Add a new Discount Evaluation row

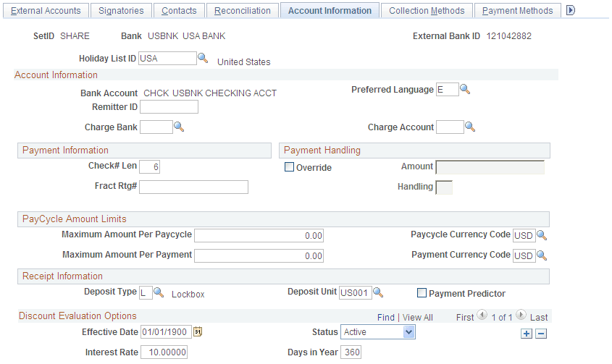pyautogui.click(x=526, y=334)
